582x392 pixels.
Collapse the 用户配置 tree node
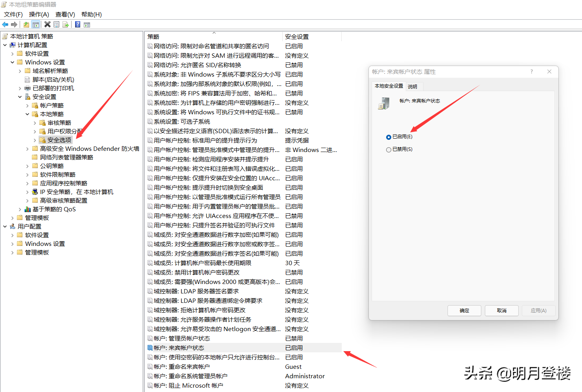point(5,226)
